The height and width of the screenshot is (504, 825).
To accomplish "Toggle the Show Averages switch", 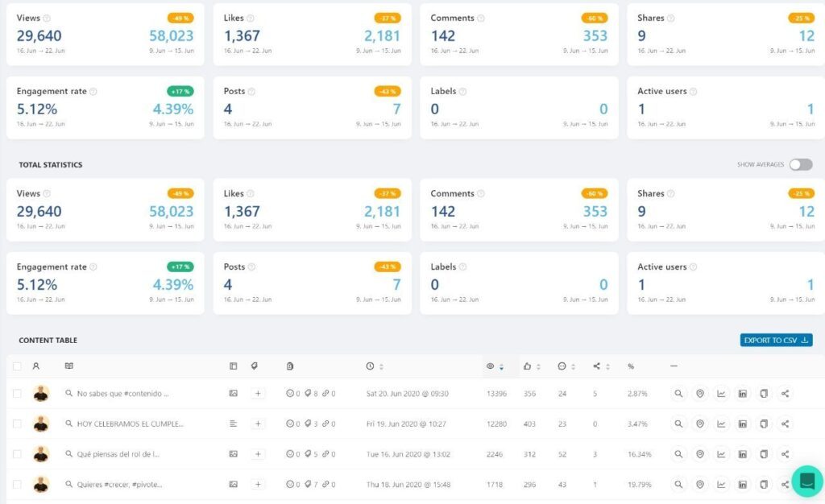I will click(x=800, y=164).
